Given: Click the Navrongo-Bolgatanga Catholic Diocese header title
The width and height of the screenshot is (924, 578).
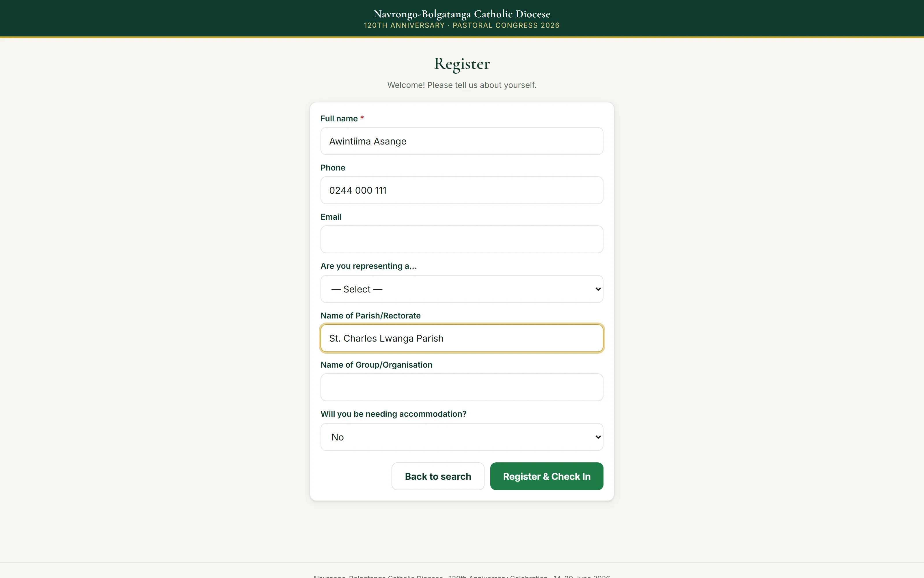Looking at the screenshot, I should tap(462, 14).
